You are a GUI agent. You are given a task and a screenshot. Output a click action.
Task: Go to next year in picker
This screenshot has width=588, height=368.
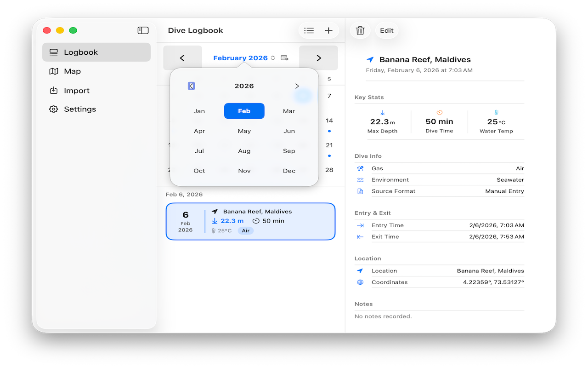(297, 86)
